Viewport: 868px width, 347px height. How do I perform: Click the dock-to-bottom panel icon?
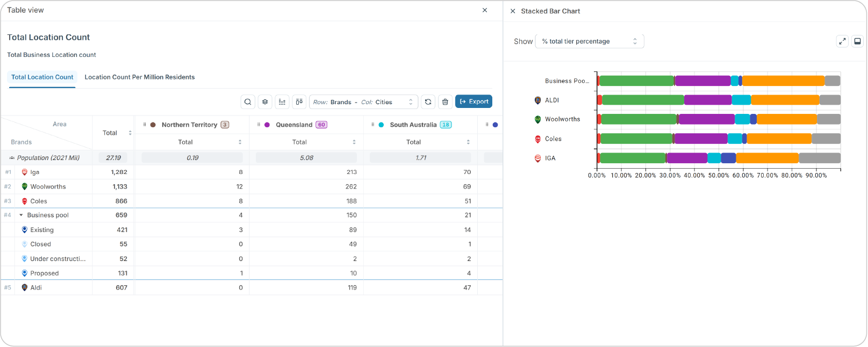pyautogui.click(x=858, y=41)
